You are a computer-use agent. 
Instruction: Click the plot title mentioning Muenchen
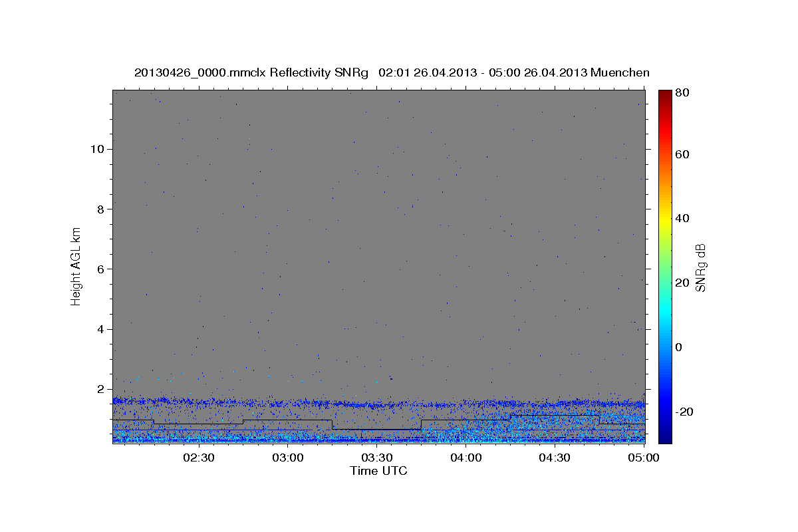click(392, 72)
